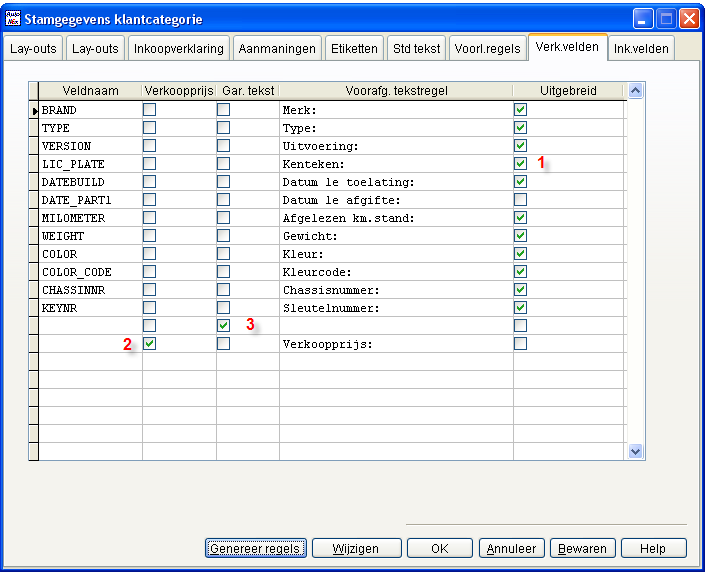This screenshot has width=707, height=575.
Task: Uncheck Uitgebreid for the LIC_PLATE row
Action: [520, 164]
